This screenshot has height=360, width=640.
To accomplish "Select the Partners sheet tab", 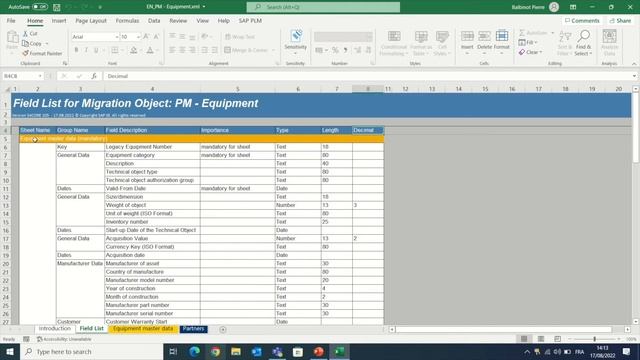I will [193, 329].
